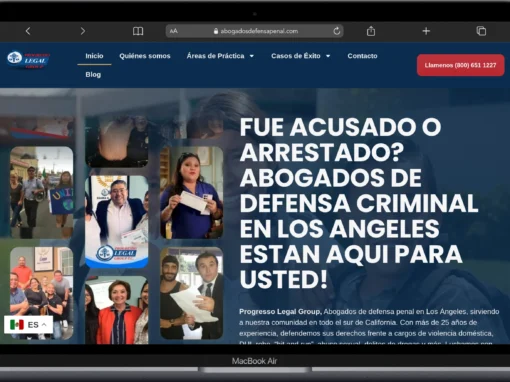Select the abogadosdefensapenal.com address field
The width and height of the screenshot is (510, 382).
click(x=255, y=31)
